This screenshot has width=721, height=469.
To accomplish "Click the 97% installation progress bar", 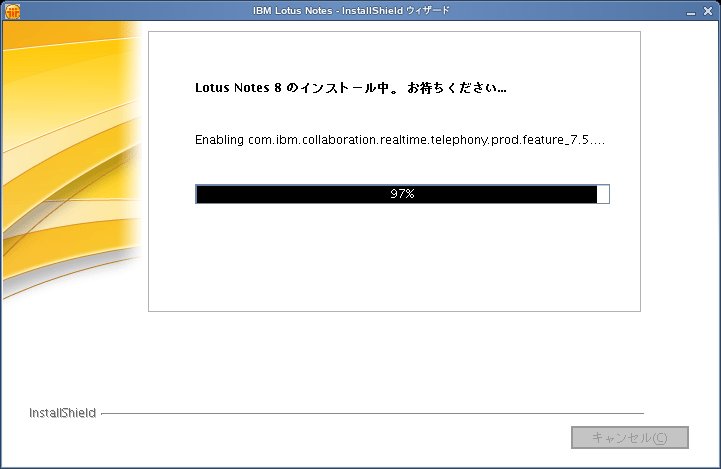I will 402,194.
